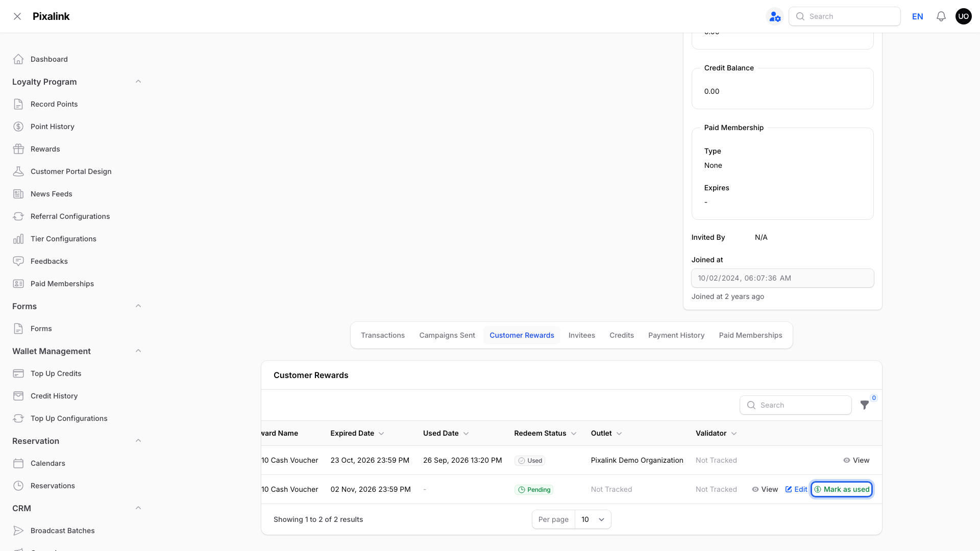
Task: Switch to the Campaigns Sent tab
Action: pos(447,335)
